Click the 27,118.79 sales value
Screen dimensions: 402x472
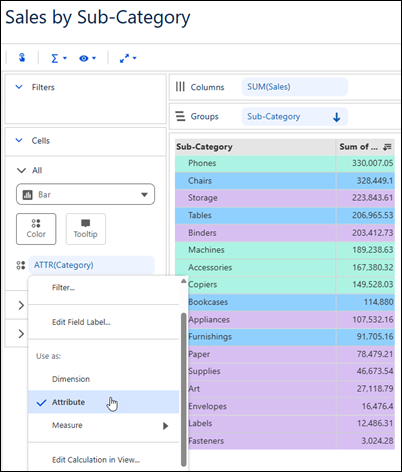click(x=375, y=389)
